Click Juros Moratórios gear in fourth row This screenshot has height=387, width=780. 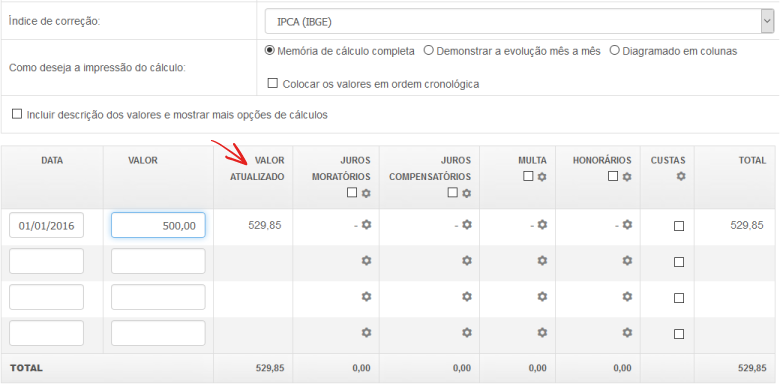[366, 332]
